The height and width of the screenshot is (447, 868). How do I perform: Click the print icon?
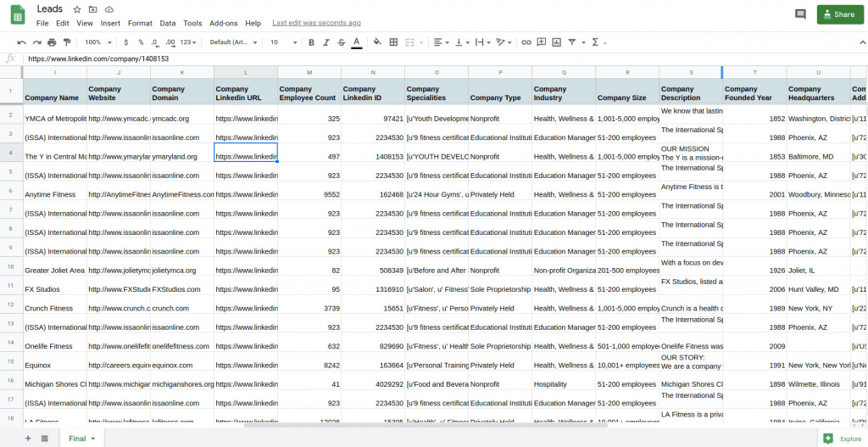click(52, 42)
